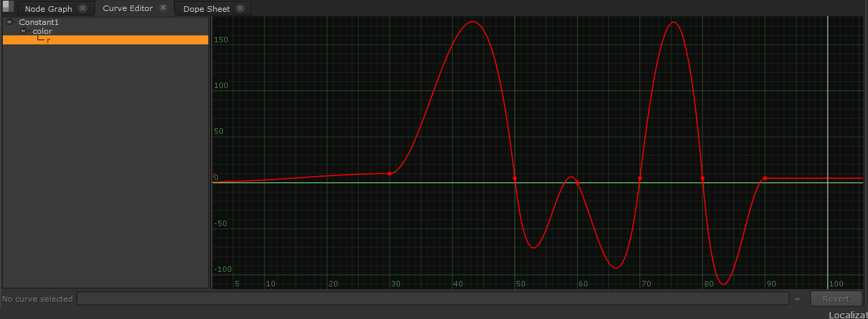The height and width of the screenshot is (319, 868).
Task: Close the Curve Editor tab
Action: tap(163, 8)
